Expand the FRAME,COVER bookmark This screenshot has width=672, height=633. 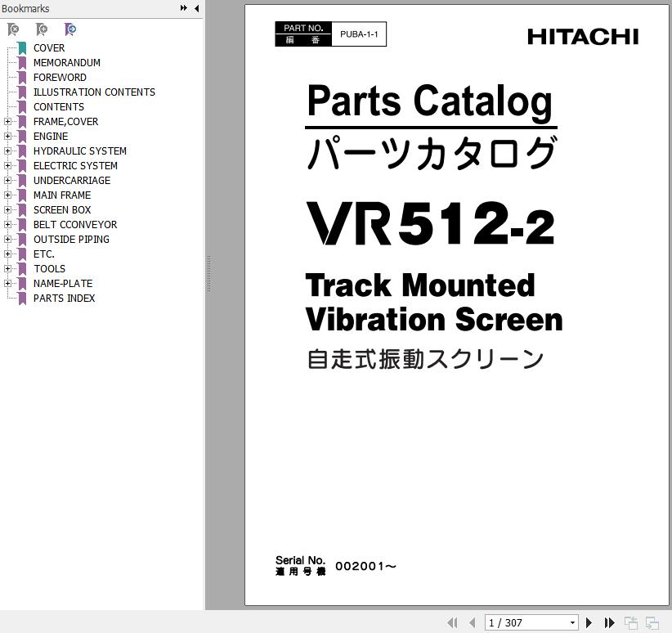click(x=7, y=121)
